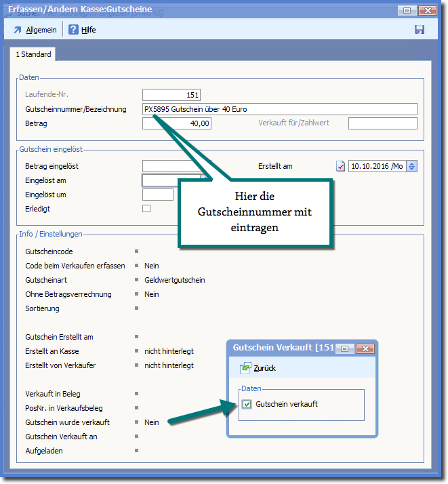Save the voucher via the floppy disk icon
This screenshot has height=484, width=448.
pos(420,30)
